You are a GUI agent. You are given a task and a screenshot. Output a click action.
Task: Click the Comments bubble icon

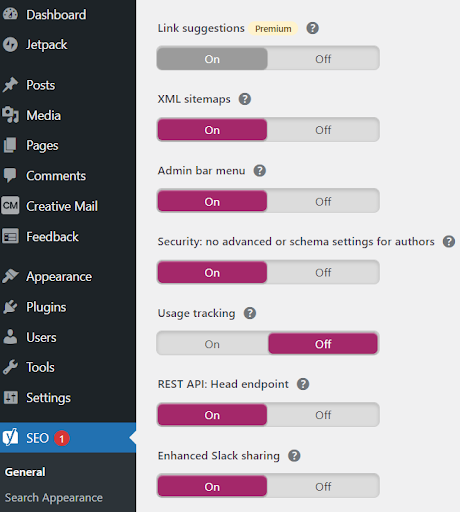10,175
